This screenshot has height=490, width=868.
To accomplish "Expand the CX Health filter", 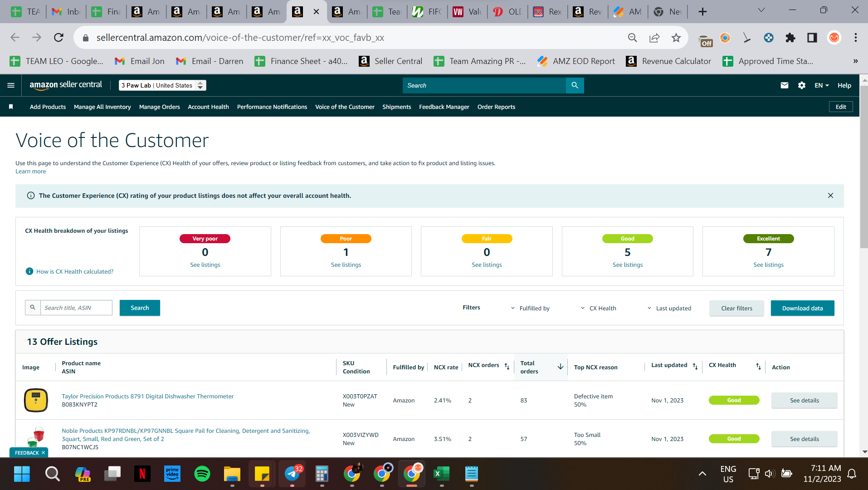I will (x=599, y=308).
